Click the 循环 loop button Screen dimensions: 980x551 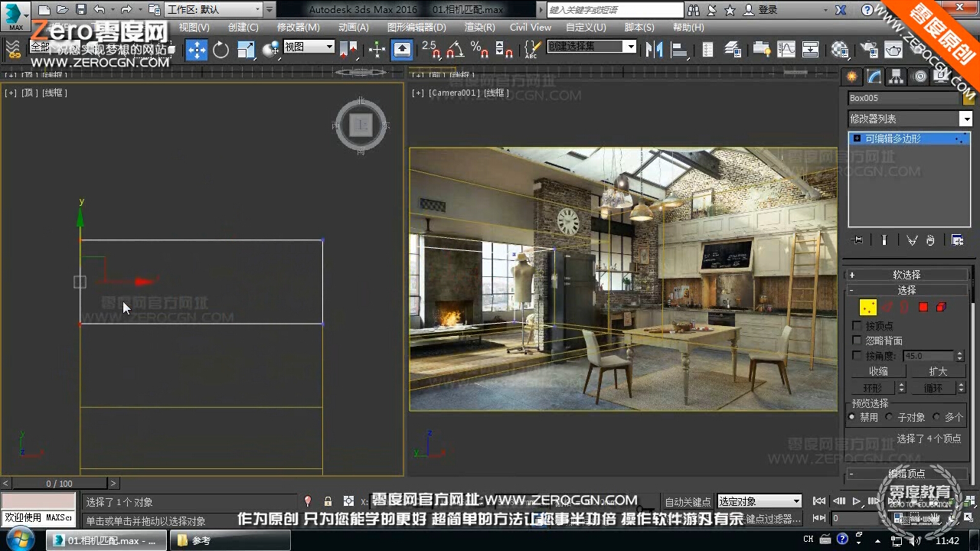point(933,388)
